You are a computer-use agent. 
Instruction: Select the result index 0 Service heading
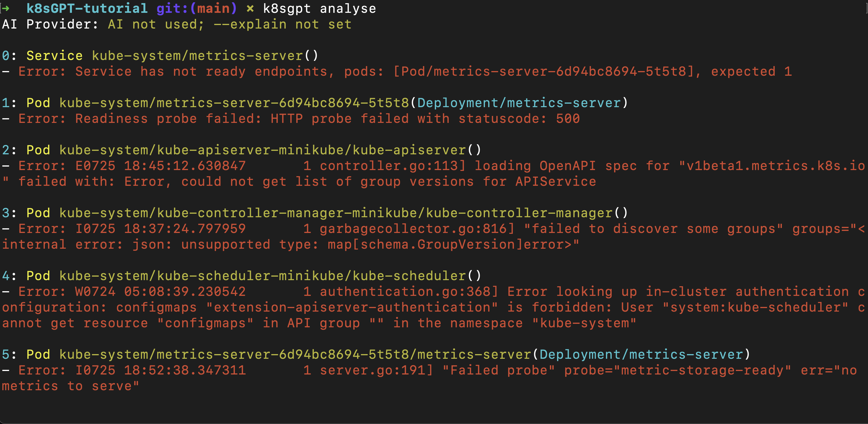click(x=42, y=56)
